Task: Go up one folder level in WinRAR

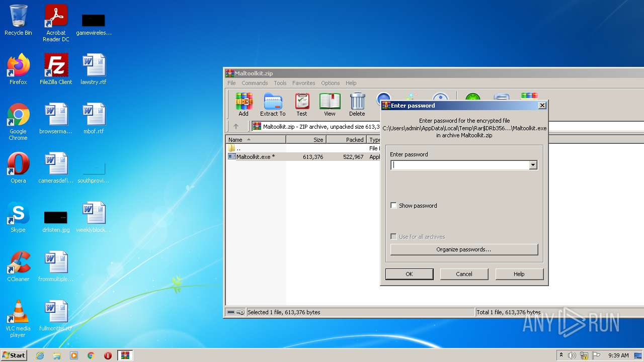Action: click(235, 126)
